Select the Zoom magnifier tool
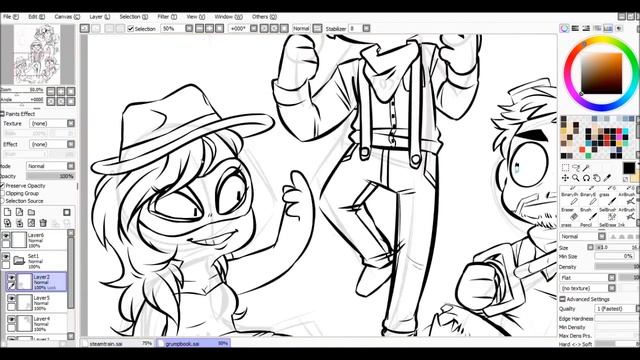This screenshot has height=360, width=640. [x=576, y=178]
